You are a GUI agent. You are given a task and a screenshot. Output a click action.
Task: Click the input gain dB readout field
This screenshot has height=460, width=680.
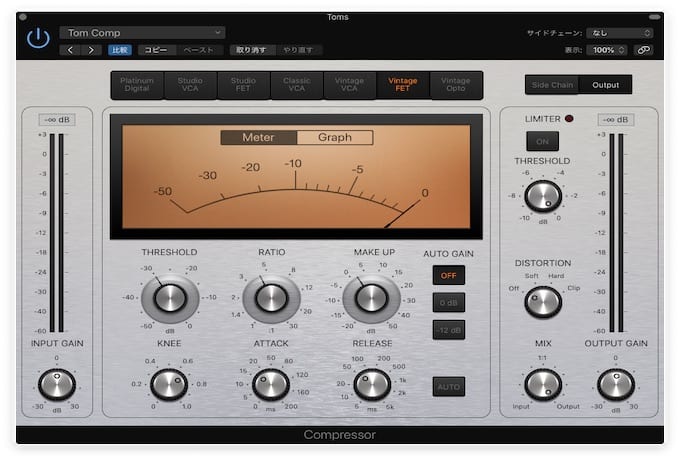[x=57, y=120]
